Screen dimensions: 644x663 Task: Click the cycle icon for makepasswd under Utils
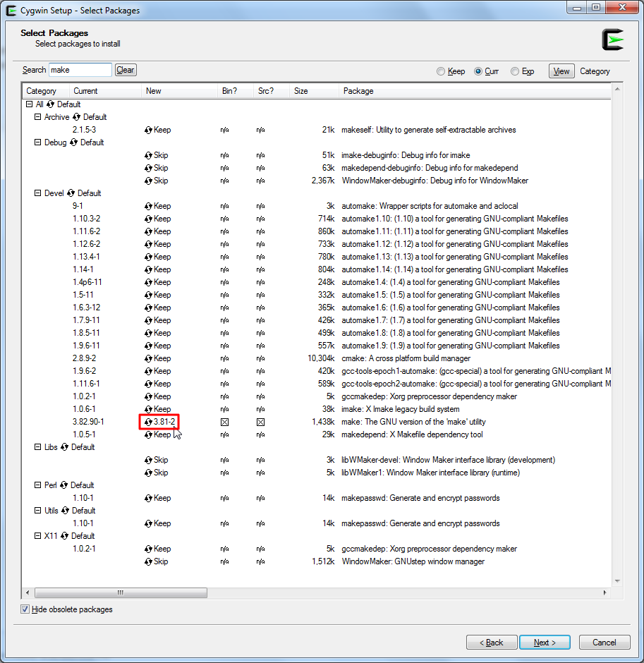tap(148, 523)
